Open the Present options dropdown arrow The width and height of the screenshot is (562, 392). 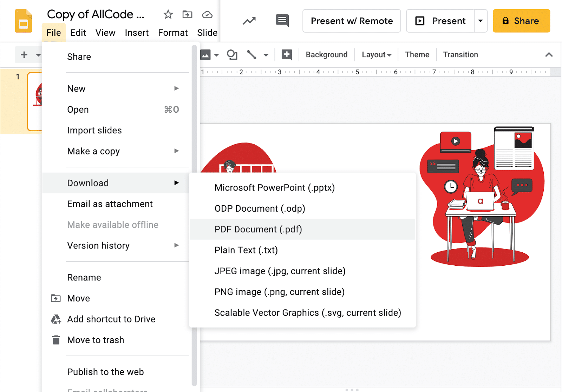click(481, 21)
